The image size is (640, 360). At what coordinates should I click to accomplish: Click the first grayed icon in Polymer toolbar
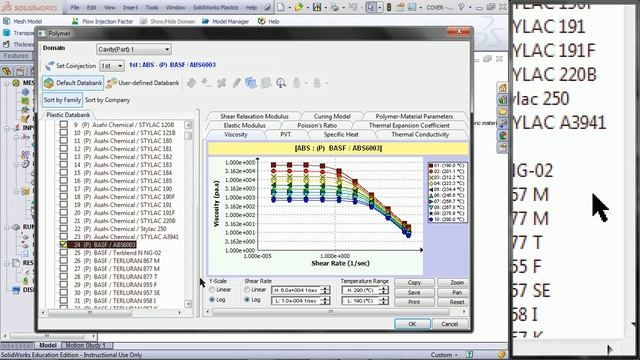point(191,83)
